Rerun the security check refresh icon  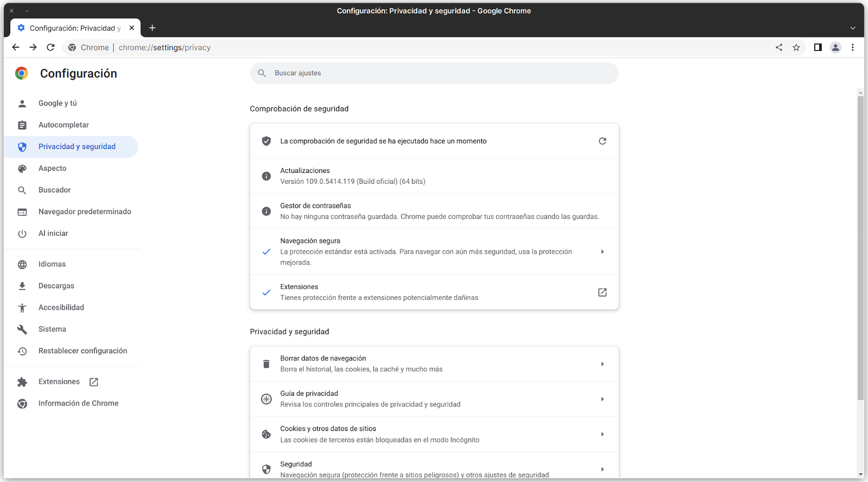pyautogui.click(x=602, y=141)
